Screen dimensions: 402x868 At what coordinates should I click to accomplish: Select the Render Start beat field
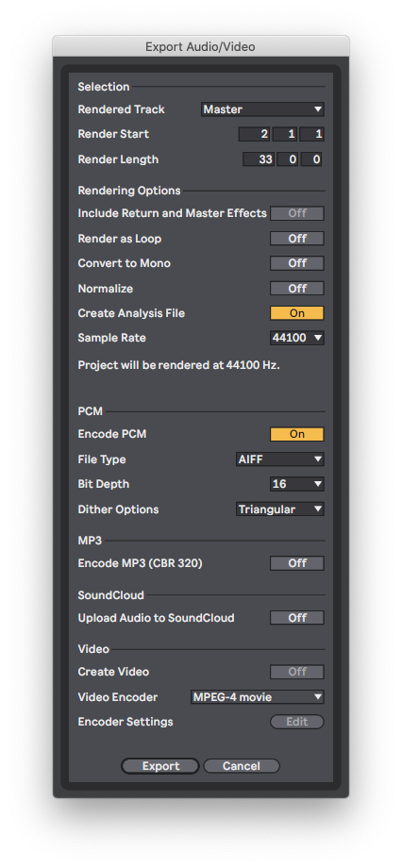tap(285, 135)
